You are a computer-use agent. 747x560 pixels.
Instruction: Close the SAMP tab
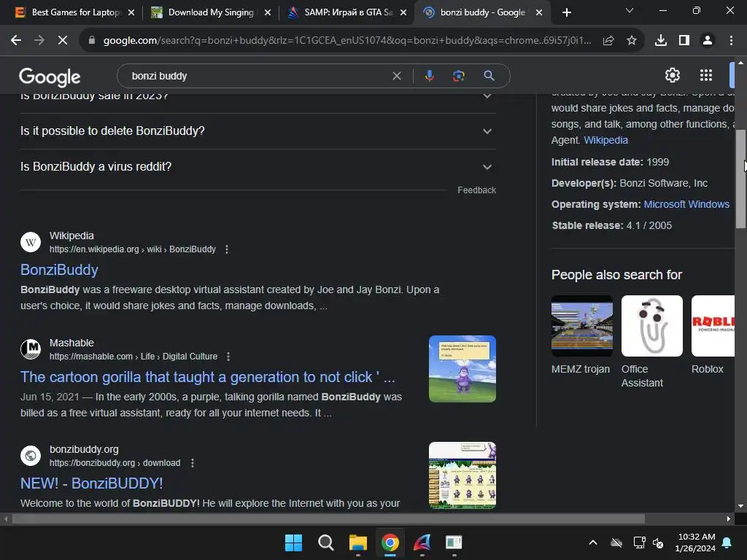tap(403, 12)
